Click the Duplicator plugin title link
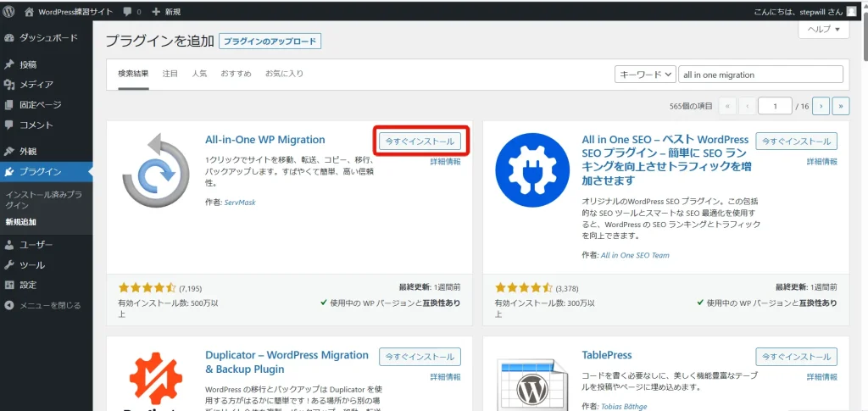Image resolution: width=868 pixels, height=411 pixels. point(287,362)
